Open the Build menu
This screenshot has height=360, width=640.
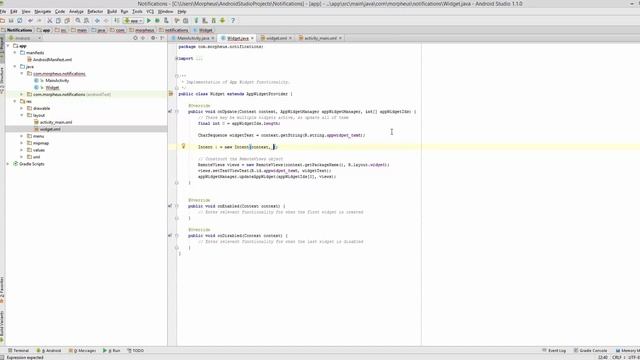click(112, 11)
